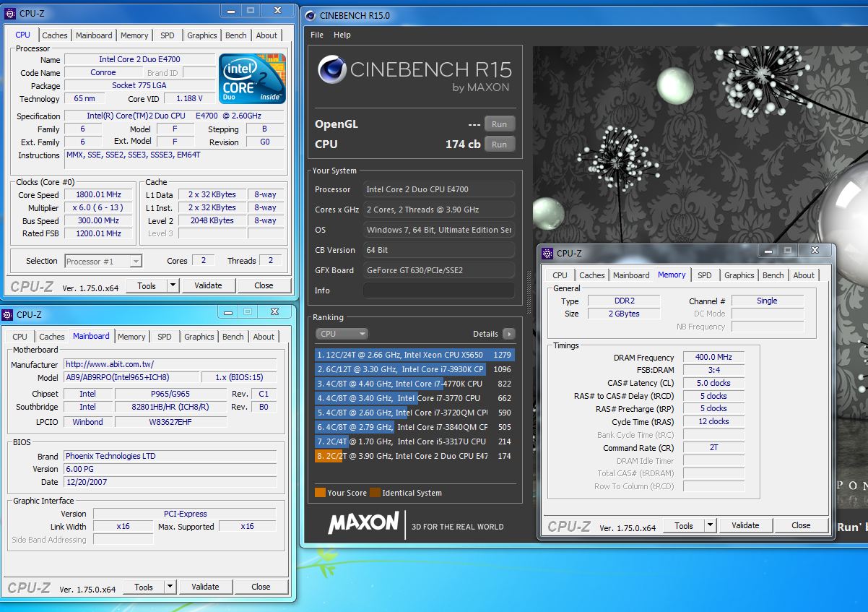This screenshot has width=868, height=612.
Task: Select Memory tab in Mainboard CPU-Z window
Action: click(131, 337)
